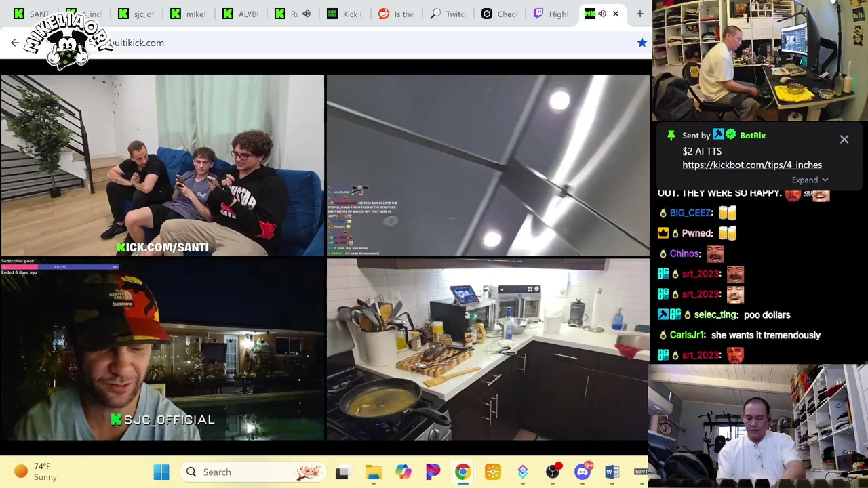Open BIG_CEEZ chat user profile
This screenshot has height=488, width=868.
coord(690,213)
